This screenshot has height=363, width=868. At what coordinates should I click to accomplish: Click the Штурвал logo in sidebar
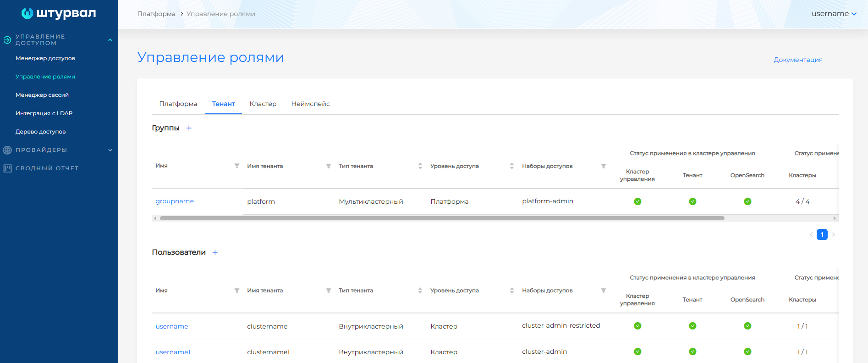[59, 13]
